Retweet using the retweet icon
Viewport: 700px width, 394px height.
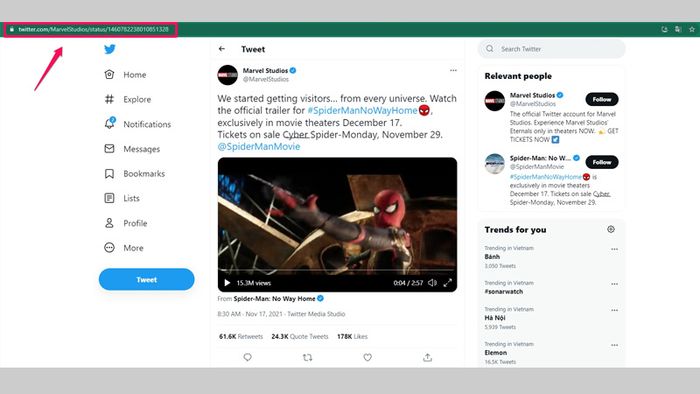coord(307,357)
